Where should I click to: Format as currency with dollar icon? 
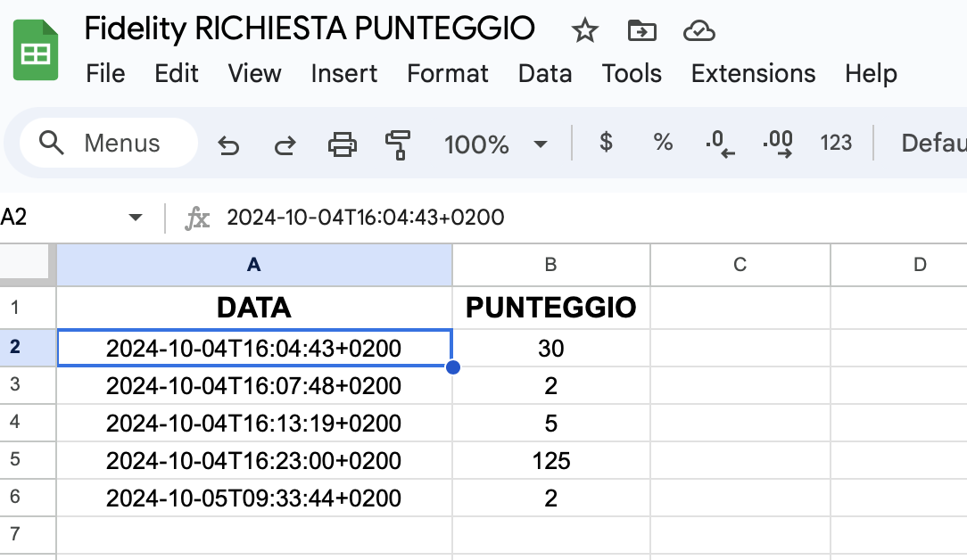607,143
